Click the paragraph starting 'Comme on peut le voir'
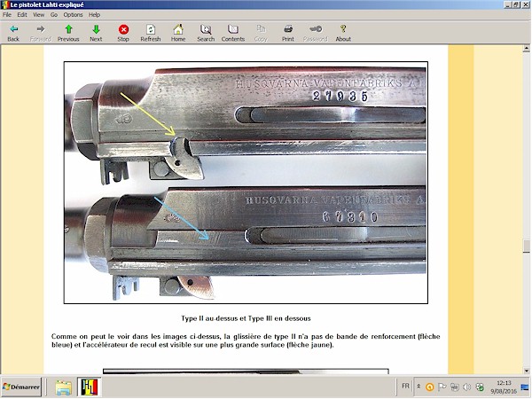 [246, 340]
